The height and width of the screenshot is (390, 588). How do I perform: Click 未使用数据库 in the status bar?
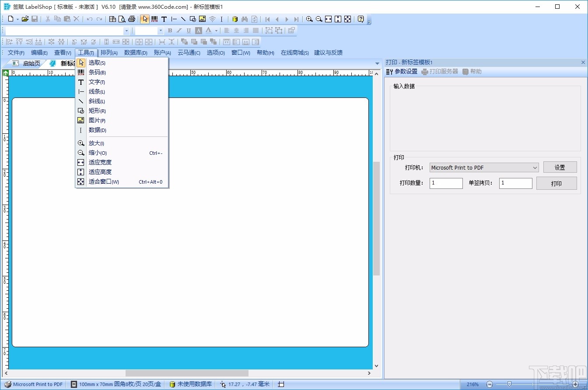190,384
